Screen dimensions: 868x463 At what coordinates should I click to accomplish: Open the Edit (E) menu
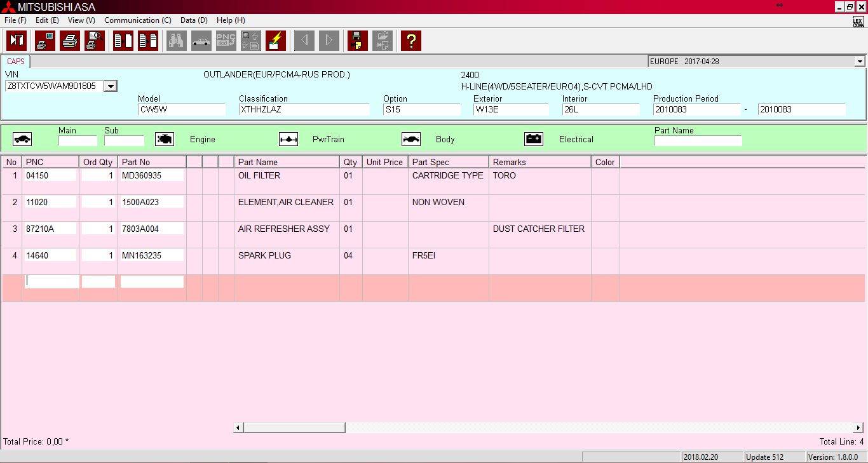pos(47,20)
